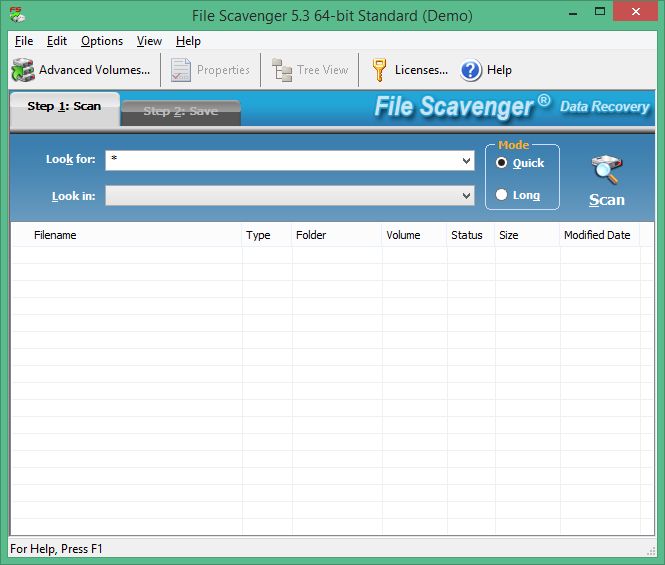This screenshot has width=665, height=565.
Task: Click the Help toolbar label
Action: coord(499,70)
